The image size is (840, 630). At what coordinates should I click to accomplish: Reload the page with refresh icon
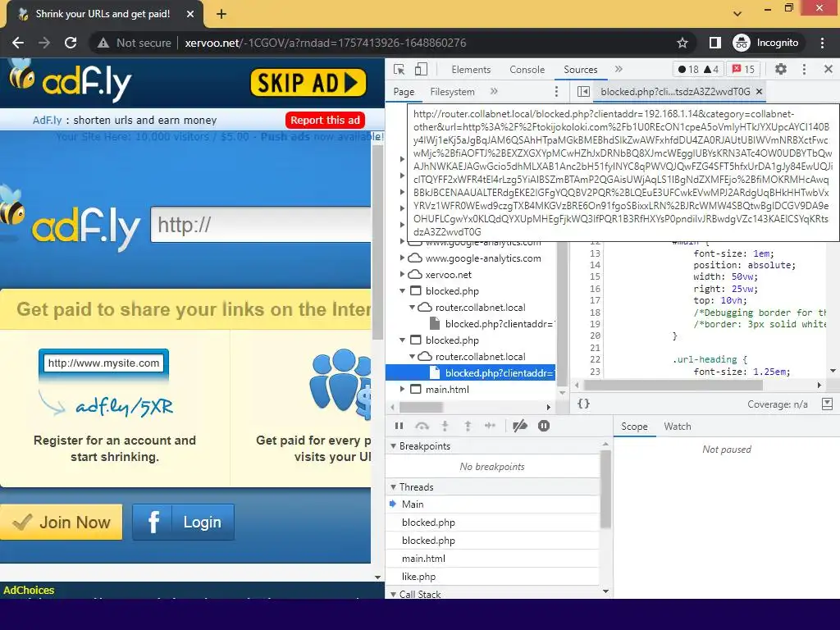coord(71,43)
